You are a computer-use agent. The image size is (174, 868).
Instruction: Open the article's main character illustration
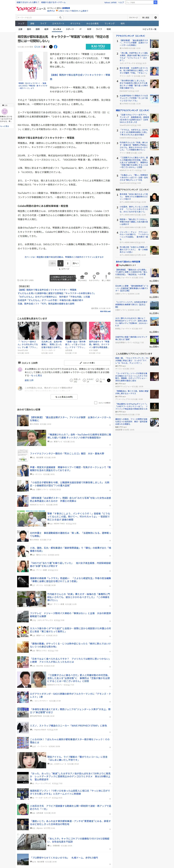(x=33, y=67)
